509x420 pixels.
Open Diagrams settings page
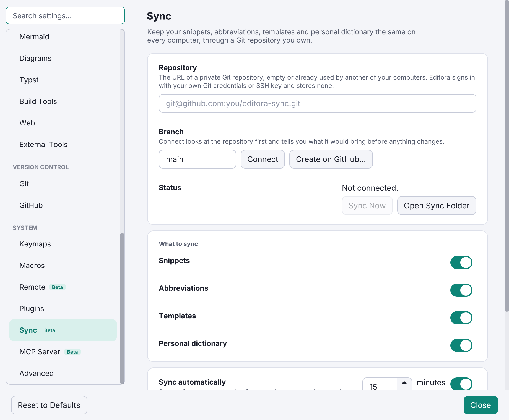tap(63, 58)
